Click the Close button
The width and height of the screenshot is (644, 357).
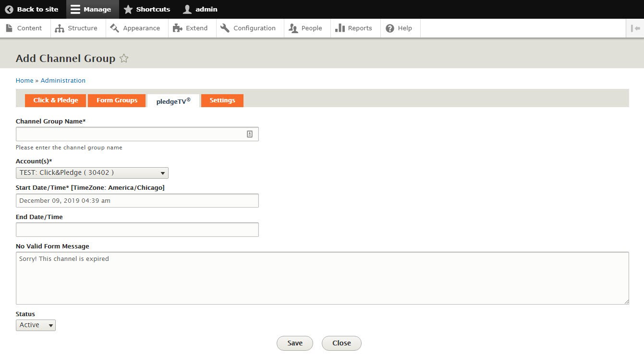coord(341,343)
